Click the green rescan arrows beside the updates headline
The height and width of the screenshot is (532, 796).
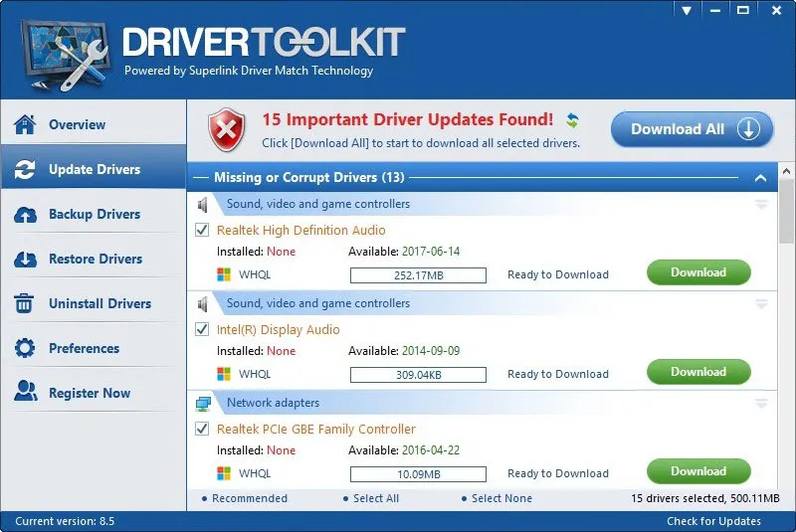click(573, 120)
